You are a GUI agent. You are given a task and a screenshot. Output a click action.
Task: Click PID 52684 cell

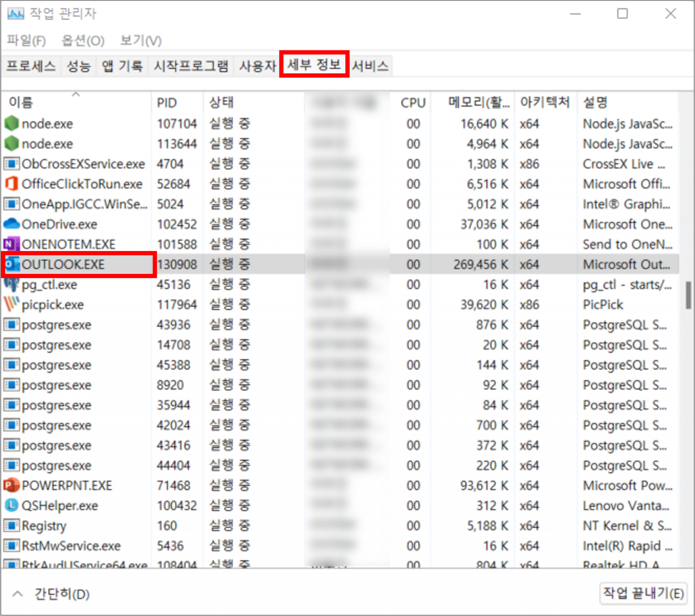pyautogui.click(x=173, y=184)
